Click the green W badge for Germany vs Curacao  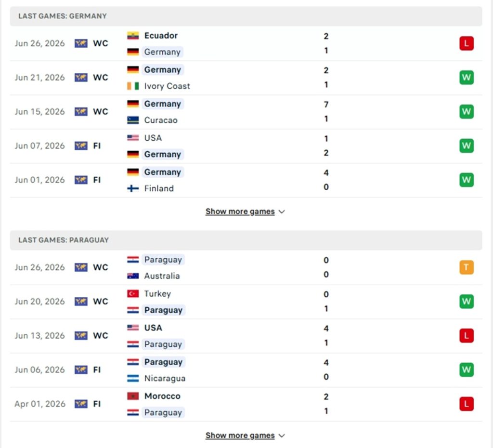click(x=466, y=112)
